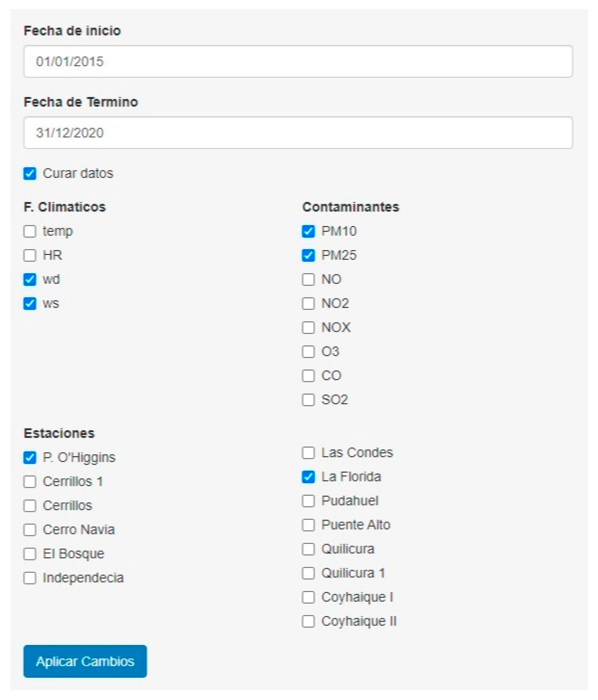Check the HR humidity checkbox

[30, 255]
